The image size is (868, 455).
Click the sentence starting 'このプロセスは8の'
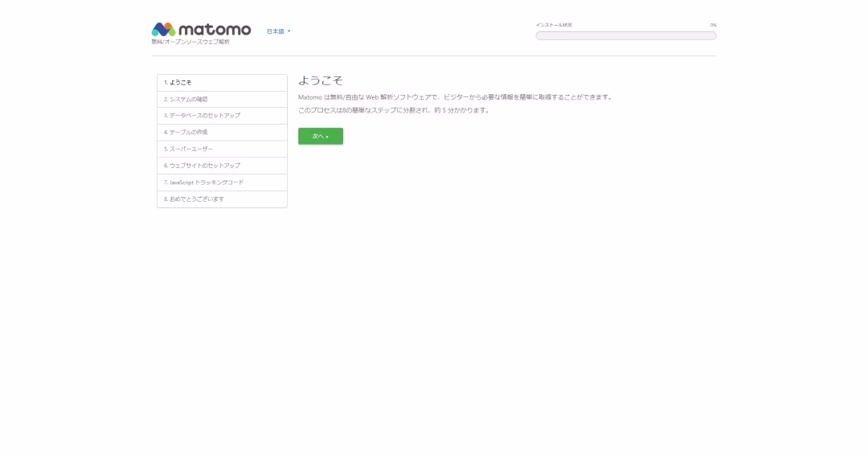tap(394, 110)
